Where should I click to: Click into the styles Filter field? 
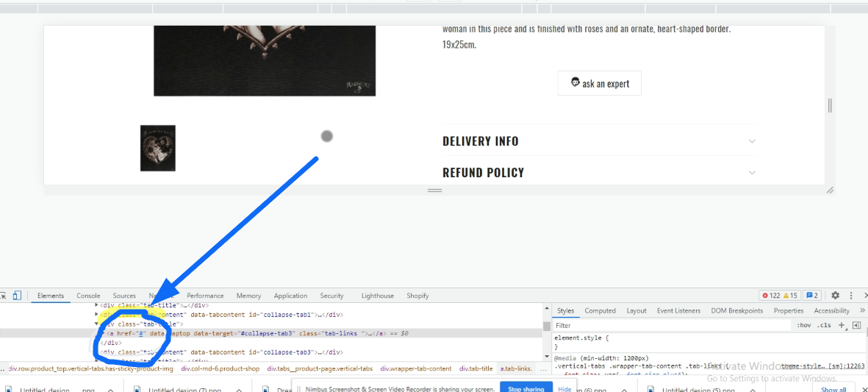[x=672, y=326]
